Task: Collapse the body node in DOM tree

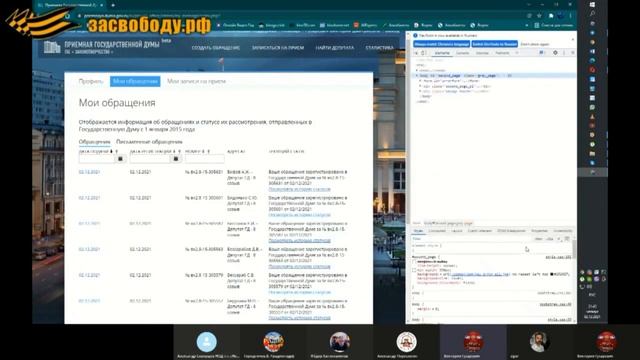Action: point(417,76)
